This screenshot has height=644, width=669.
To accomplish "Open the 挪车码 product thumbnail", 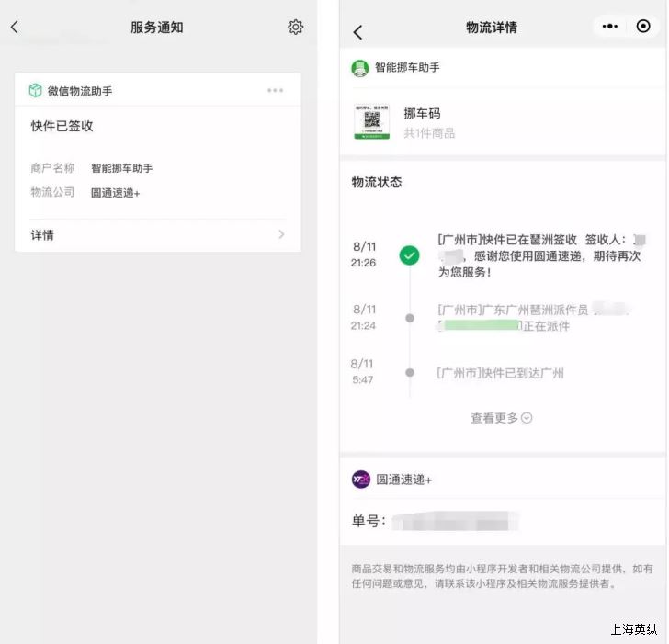I will (371, 121).
